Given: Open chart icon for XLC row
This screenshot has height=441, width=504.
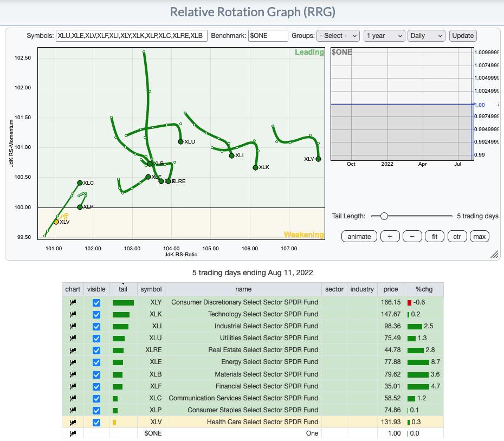Looking at the screenshot, I should pyautogui.click(x=73, y=398).
